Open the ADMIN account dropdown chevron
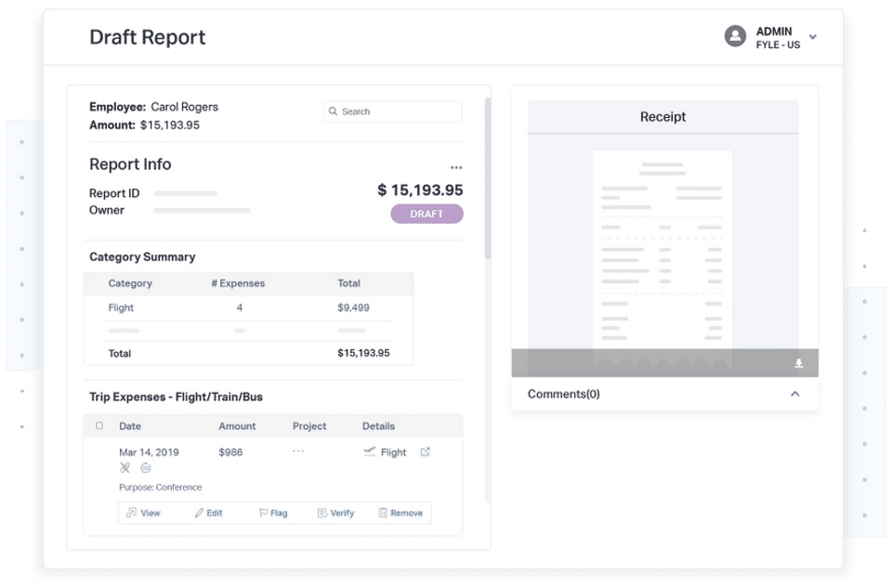The height and width of the screenshot is (588, 892). tap(813, 37)
